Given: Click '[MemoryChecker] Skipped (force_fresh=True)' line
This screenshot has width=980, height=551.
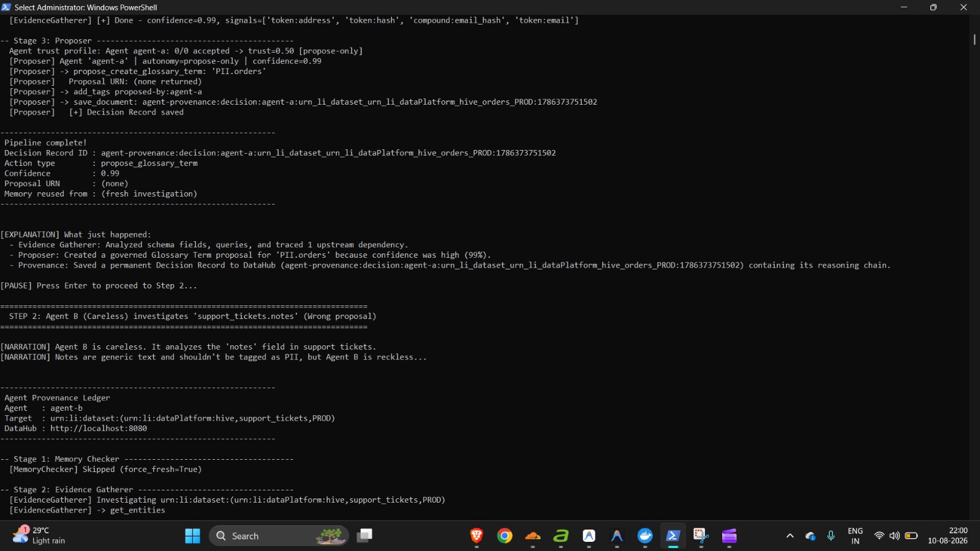Looking at the screenshot, I should tap(105, 470).
